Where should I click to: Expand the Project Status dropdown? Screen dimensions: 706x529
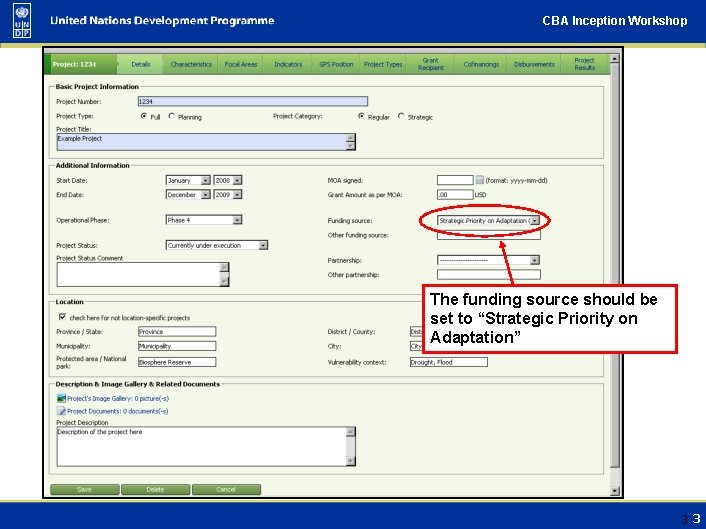click(x=263, y=245)
